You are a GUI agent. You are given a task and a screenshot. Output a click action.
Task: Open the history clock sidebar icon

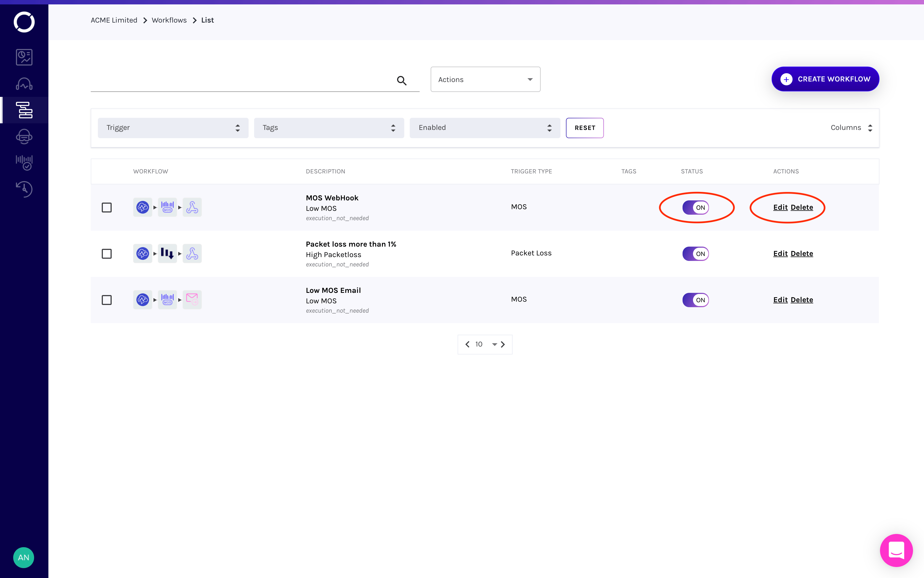coord(24,189)
